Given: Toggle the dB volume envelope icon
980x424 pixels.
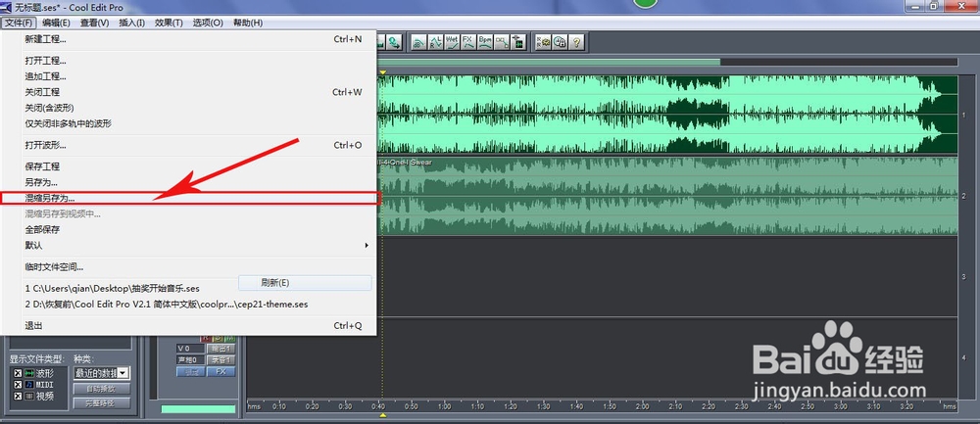Looking at the screenshot, I should (x=418, y=42).
